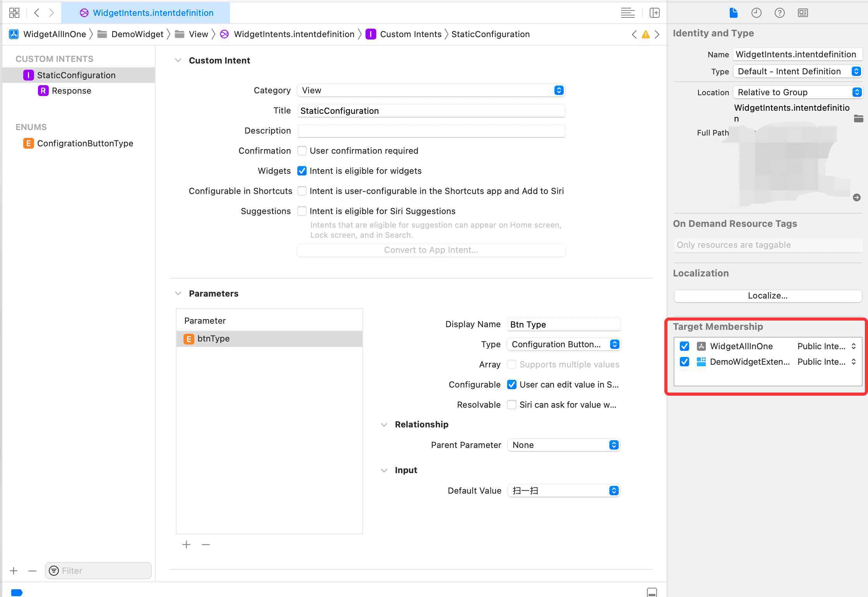The width and height of the screenshot is (868, 597).
Task: Collapse the Parameters section
Action: pos(178,293)
